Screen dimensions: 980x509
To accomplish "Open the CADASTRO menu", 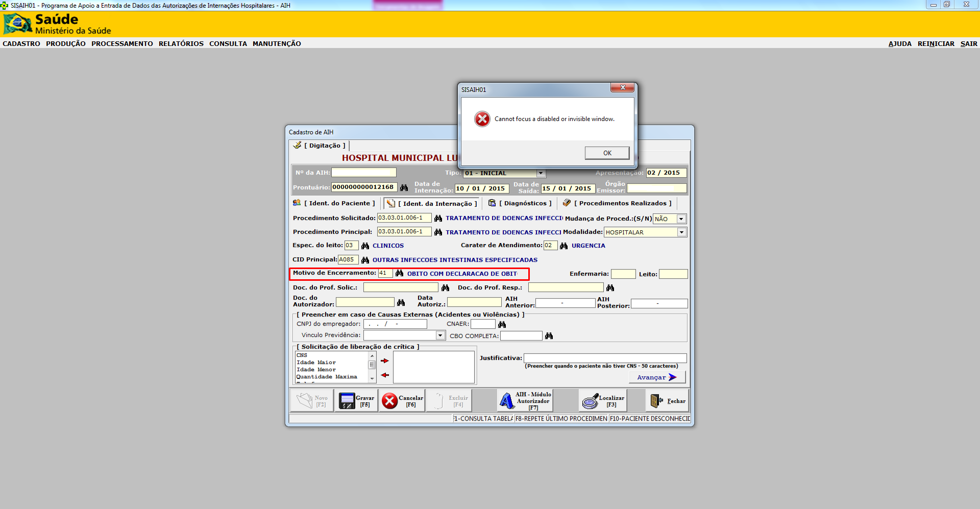I will pyautogui.click(x=21, y=44).
